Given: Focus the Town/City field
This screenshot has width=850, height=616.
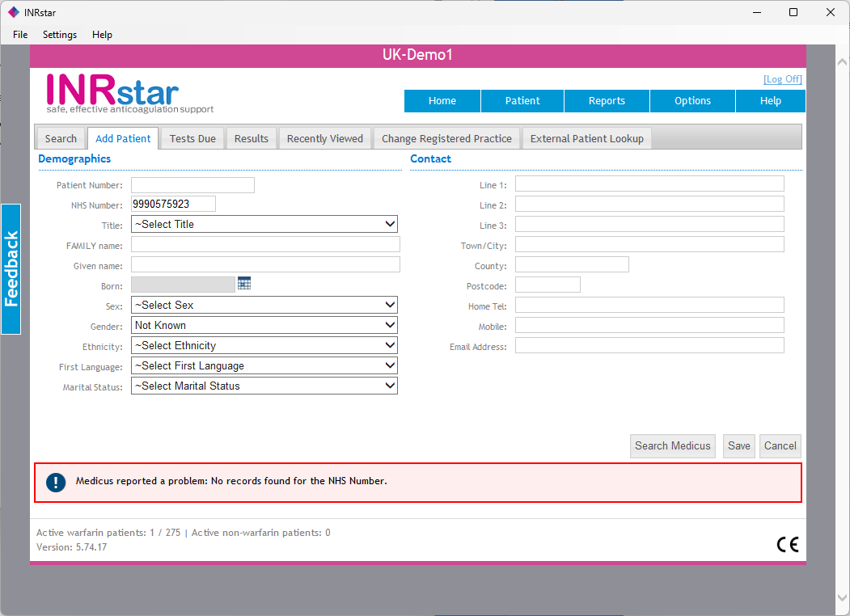Looking at the screenshot, I should (x=649, y=244).
